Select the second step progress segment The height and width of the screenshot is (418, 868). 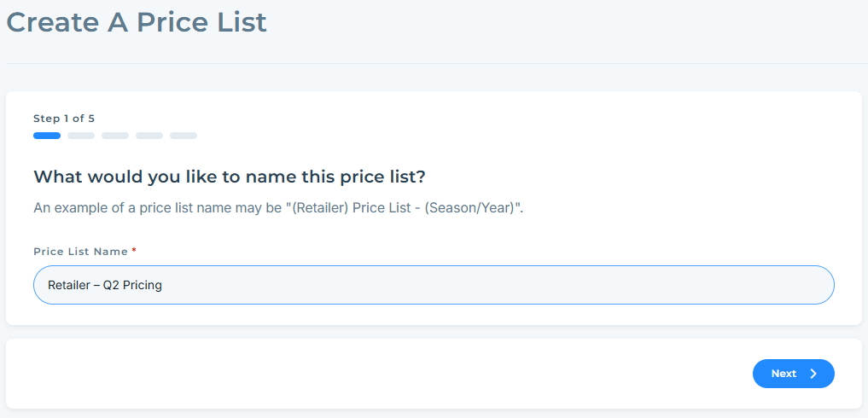(x=81, y=136)
